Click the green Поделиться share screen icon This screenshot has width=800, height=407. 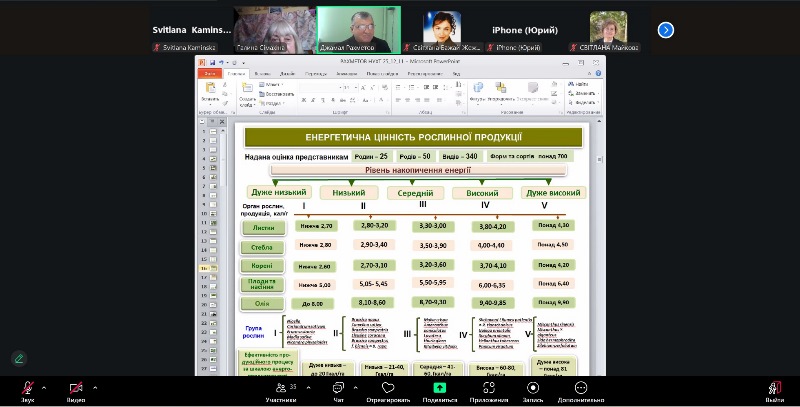[x=439, y=388]
